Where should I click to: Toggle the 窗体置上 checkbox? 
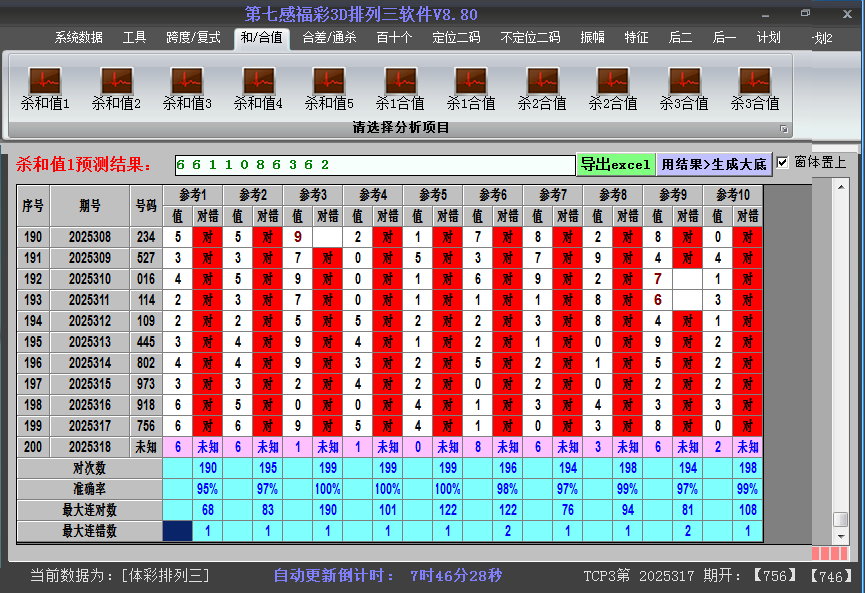(x=783, y=162)
